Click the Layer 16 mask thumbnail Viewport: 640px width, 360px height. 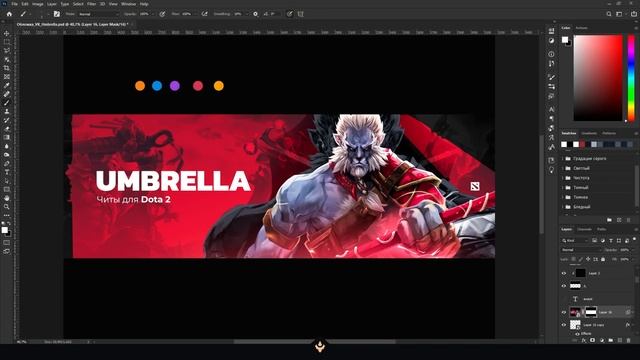pos(591,312)
